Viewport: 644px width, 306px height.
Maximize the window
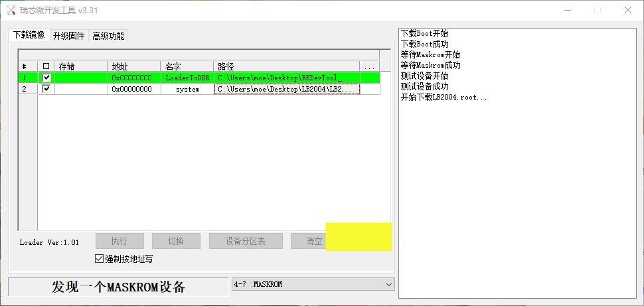pyautogui.click(x=598, y=10)
